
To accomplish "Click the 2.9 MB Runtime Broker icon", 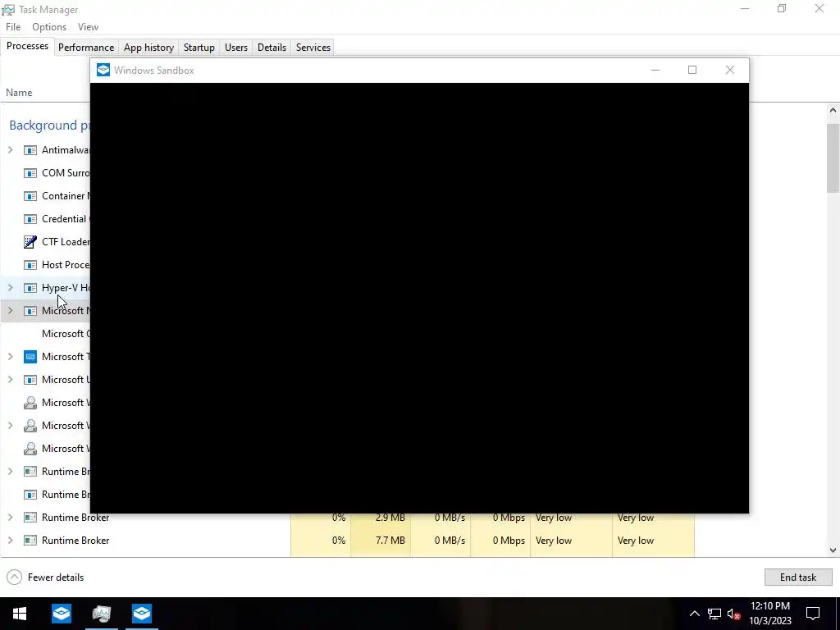I will pyautogui.click(x=30, y=518).
